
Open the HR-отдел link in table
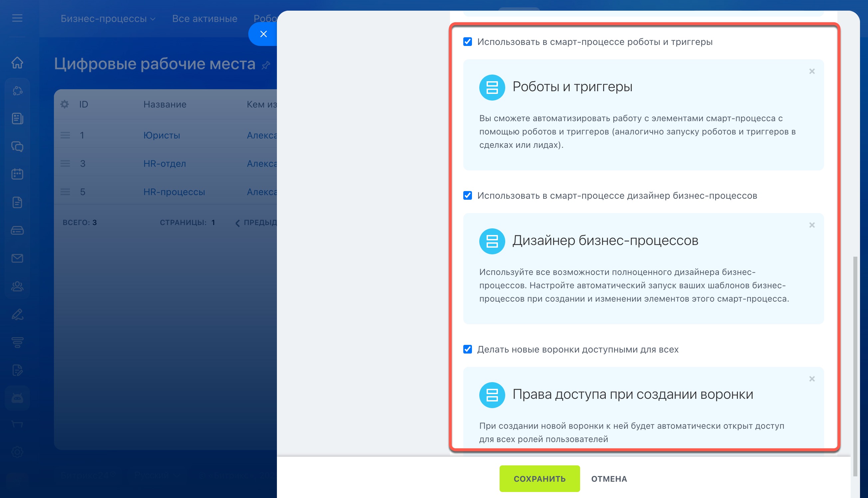coord(164,163)
